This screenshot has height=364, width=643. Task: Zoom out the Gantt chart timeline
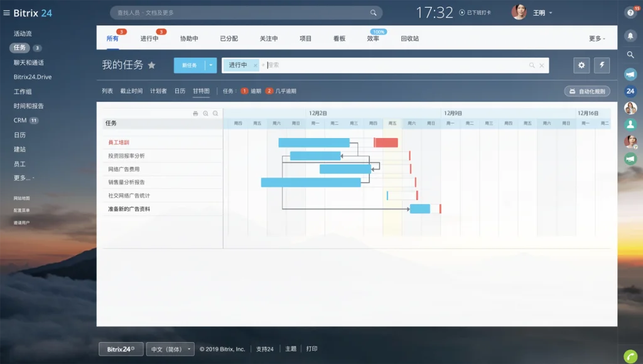(x=215, y=114)
